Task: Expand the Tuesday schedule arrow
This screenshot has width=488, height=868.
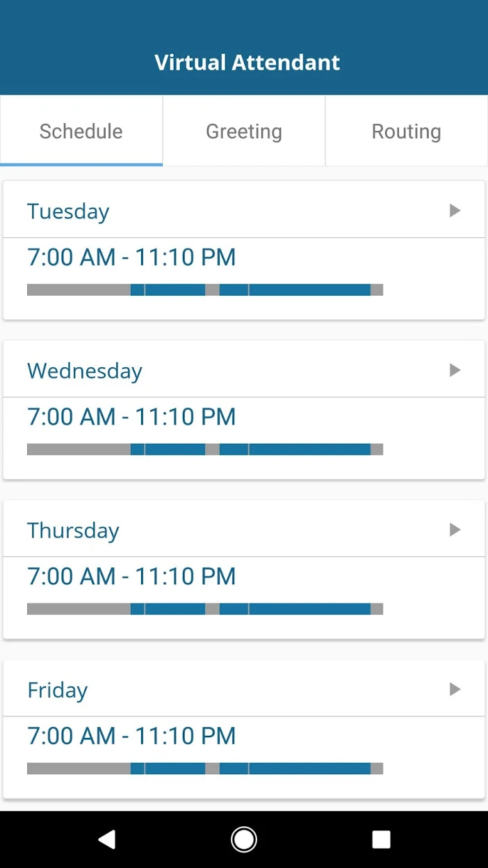Action: pos(455,211)
